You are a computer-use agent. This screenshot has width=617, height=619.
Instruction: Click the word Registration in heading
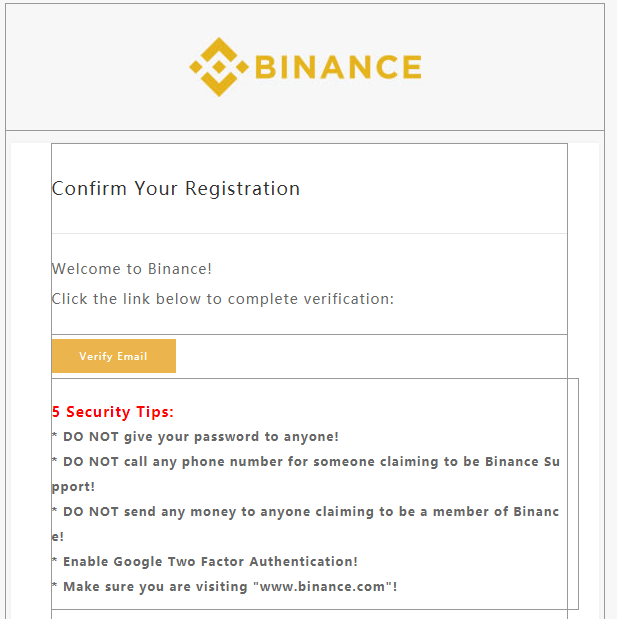click(x=242, y=188)
